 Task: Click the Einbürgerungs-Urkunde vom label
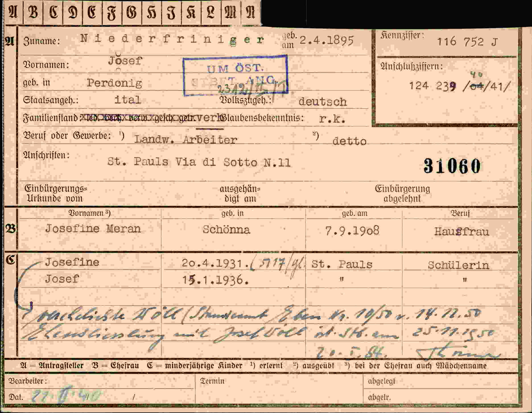tap(56, 194)
